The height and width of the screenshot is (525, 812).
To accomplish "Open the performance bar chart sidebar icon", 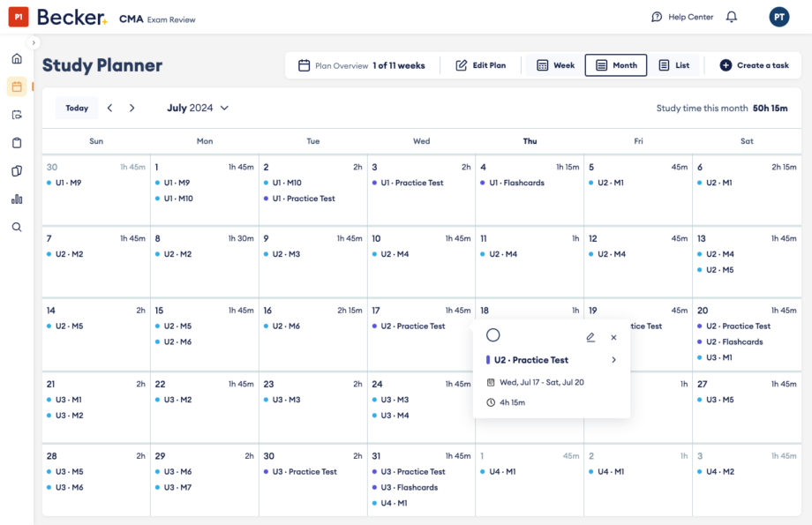I will tap(17, 199).
